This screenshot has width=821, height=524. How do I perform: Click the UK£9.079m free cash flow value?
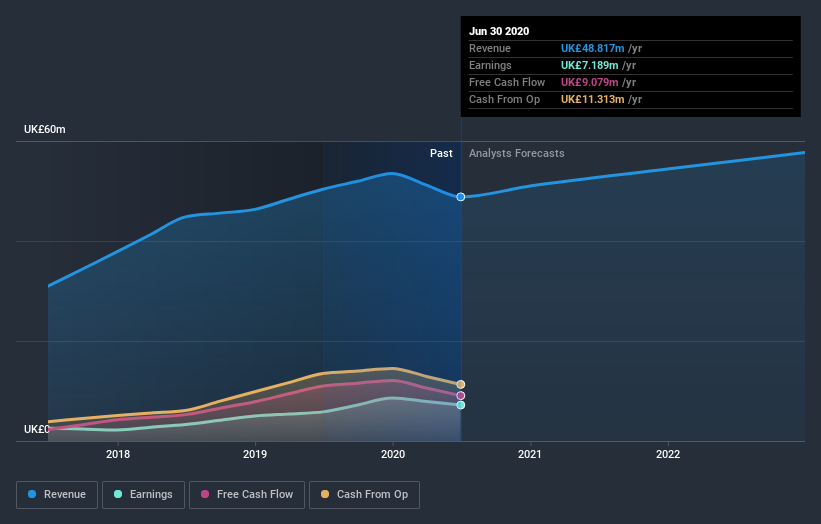(590, 82)
